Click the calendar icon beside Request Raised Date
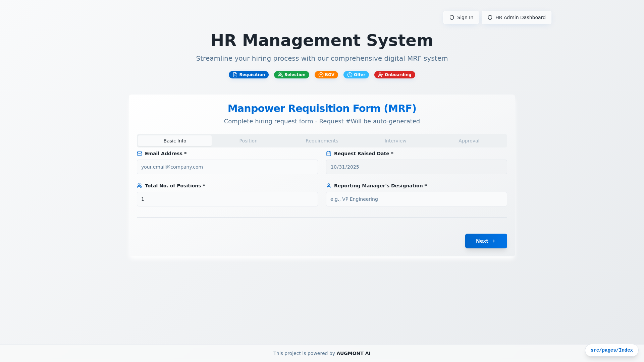Viewport: 644px width, 362px height. pos(329,154)
